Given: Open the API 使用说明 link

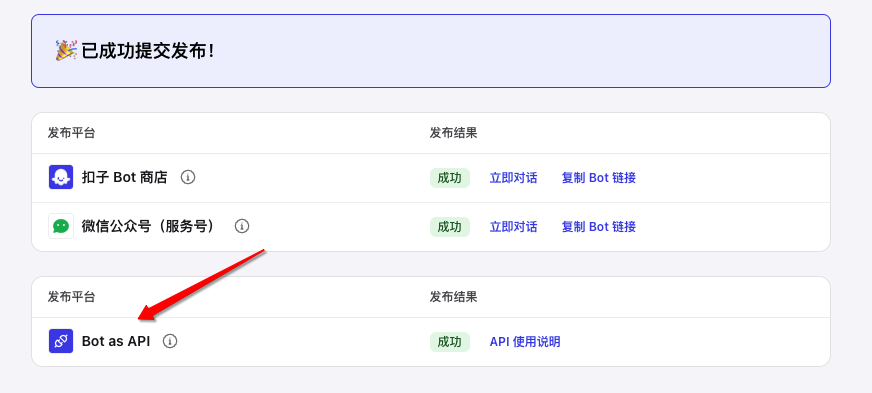Looking at the screenshot, I should pyautogui.click(x=525, y=342).
